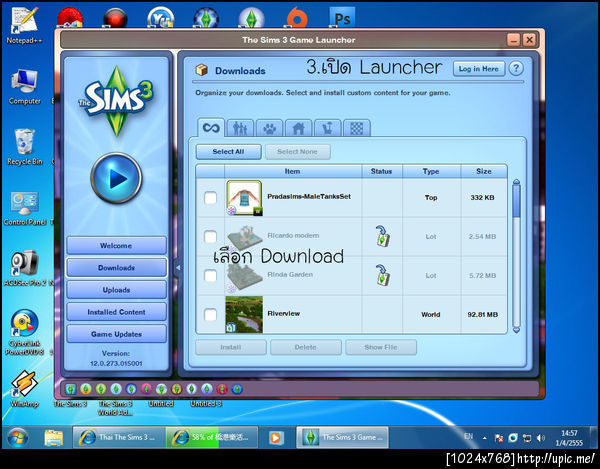Click the blue Play game button
This screenshot has width=600, height=469.
[116, 178]
